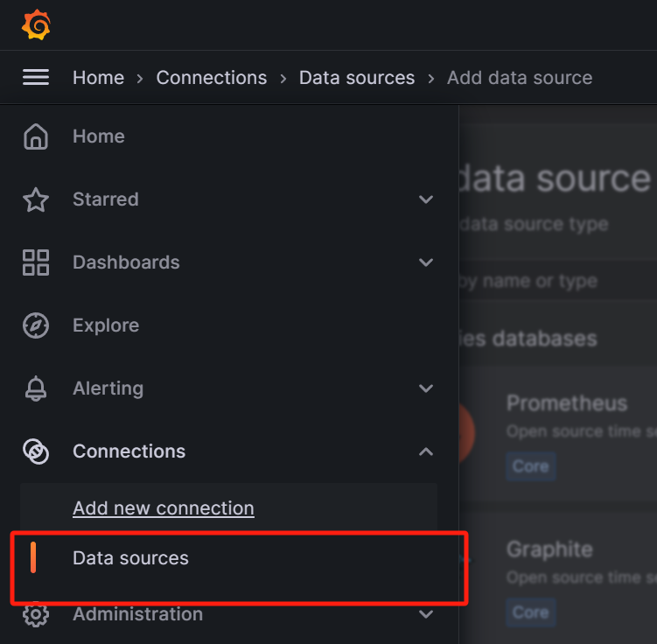Click the Grafana logo icon
The image size is (657, 644).
36,24
